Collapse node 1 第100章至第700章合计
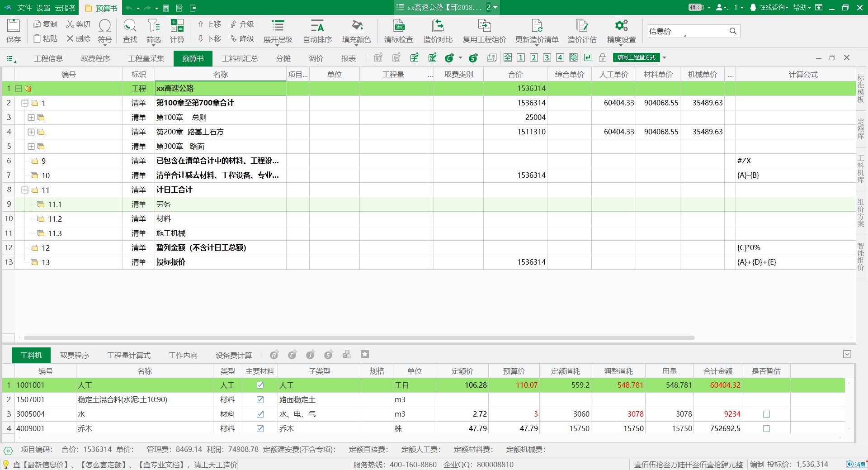Screen dimensions: 868x470 pos(25,103)
